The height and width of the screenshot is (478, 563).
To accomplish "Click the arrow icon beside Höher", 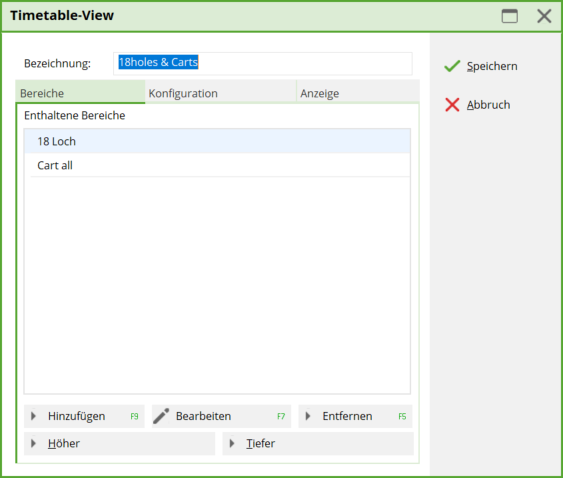I will [33, 444].
